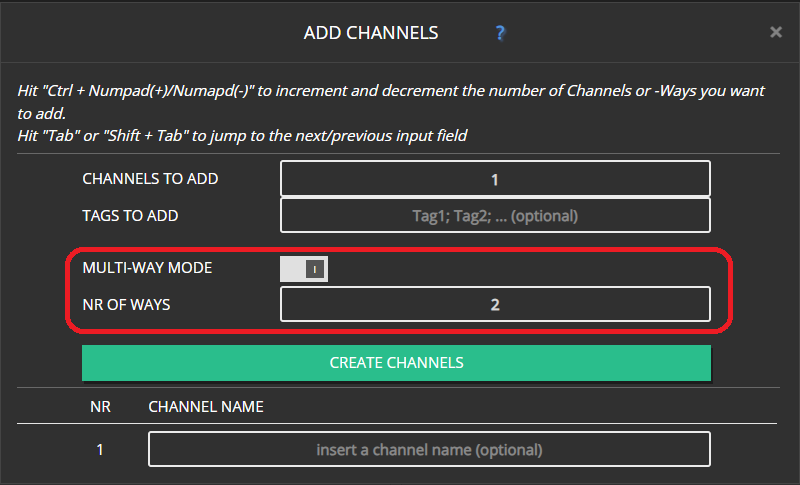
Task: Toggle the Multi-Way Mode switch
Action: (304, 269)
